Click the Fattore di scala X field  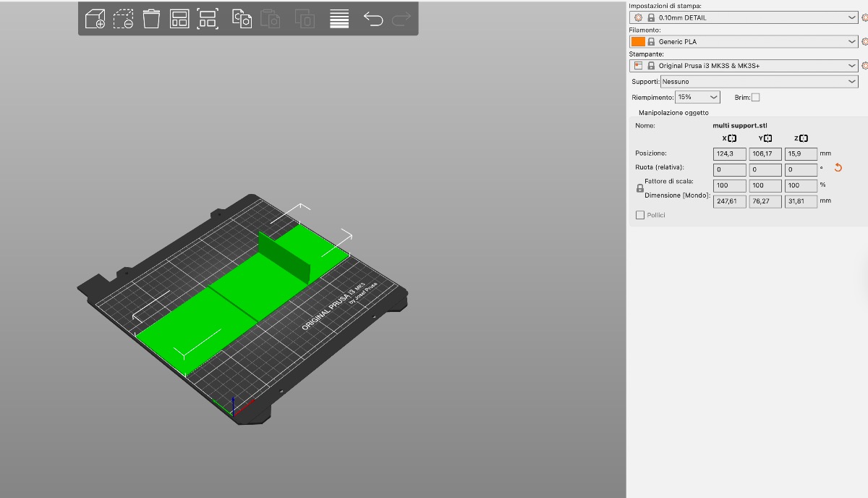click(x=729, y=185)
